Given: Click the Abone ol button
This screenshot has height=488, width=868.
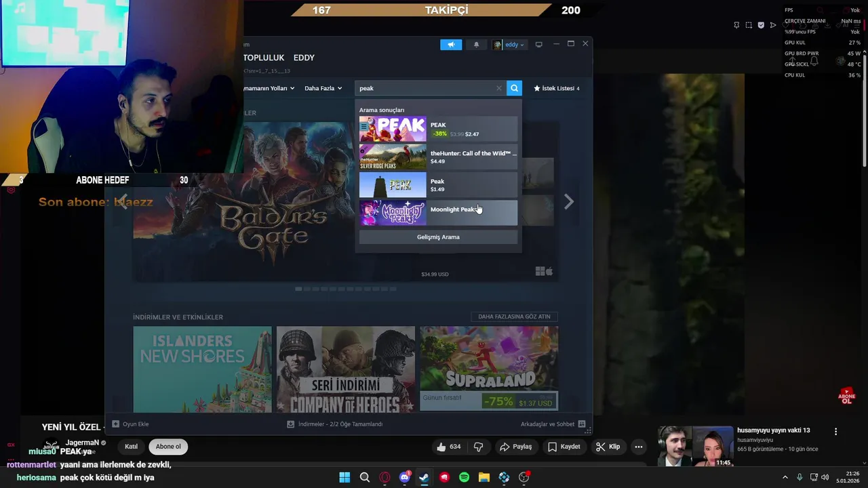Looking at the screenshot, I should [x=168, y=447].
